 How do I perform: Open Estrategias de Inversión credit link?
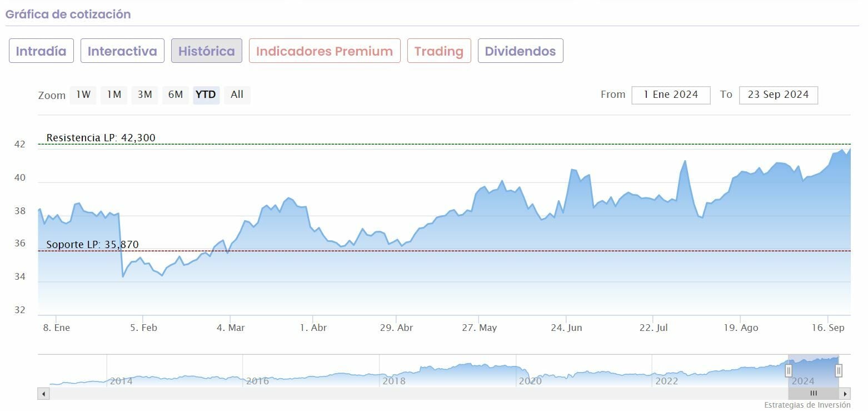[x=807, y=405]
